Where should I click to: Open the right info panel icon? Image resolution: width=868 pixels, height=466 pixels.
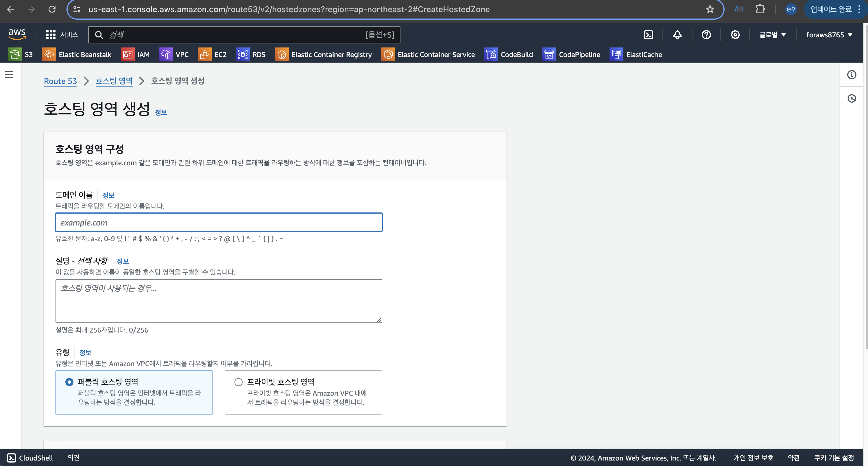coord(852,75)
